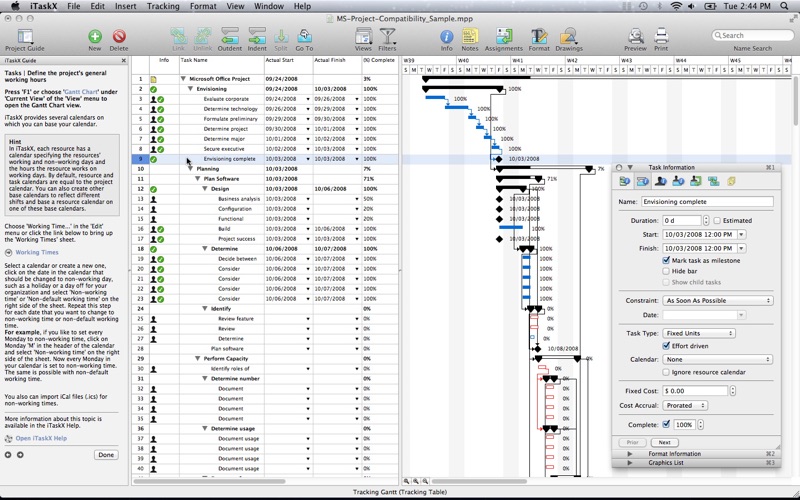Click the Complete percentage stepper

(x=701, y=424)
